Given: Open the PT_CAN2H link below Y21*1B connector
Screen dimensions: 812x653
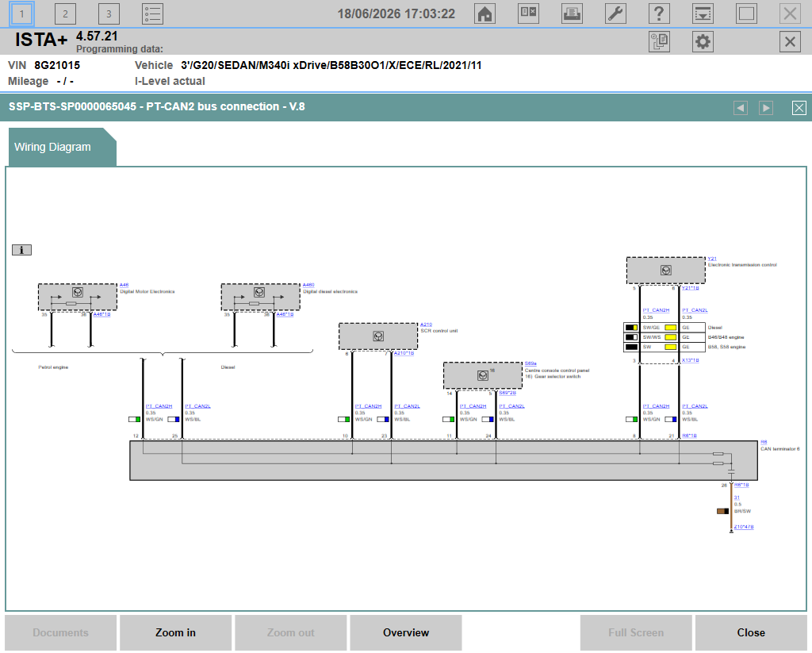Looking at the screenshot, I should [656, 310].
